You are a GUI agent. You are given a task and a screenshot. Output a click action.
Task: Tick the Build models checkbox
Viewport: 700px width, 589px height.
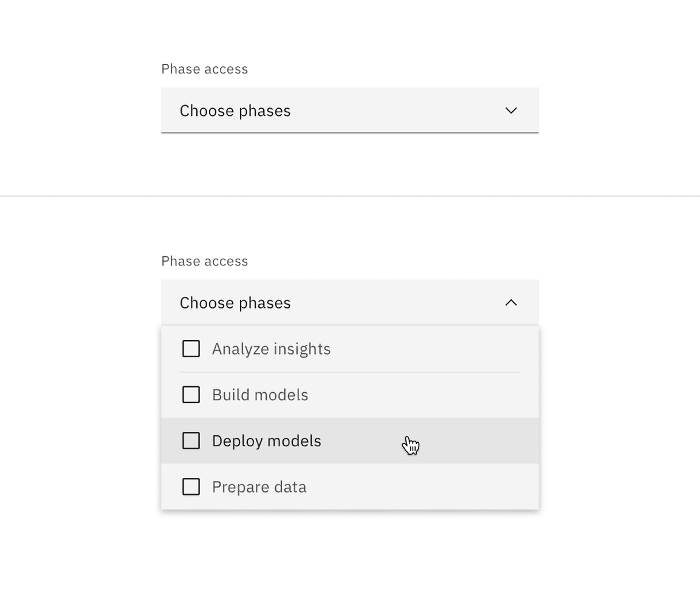click(x=191, y=395)
